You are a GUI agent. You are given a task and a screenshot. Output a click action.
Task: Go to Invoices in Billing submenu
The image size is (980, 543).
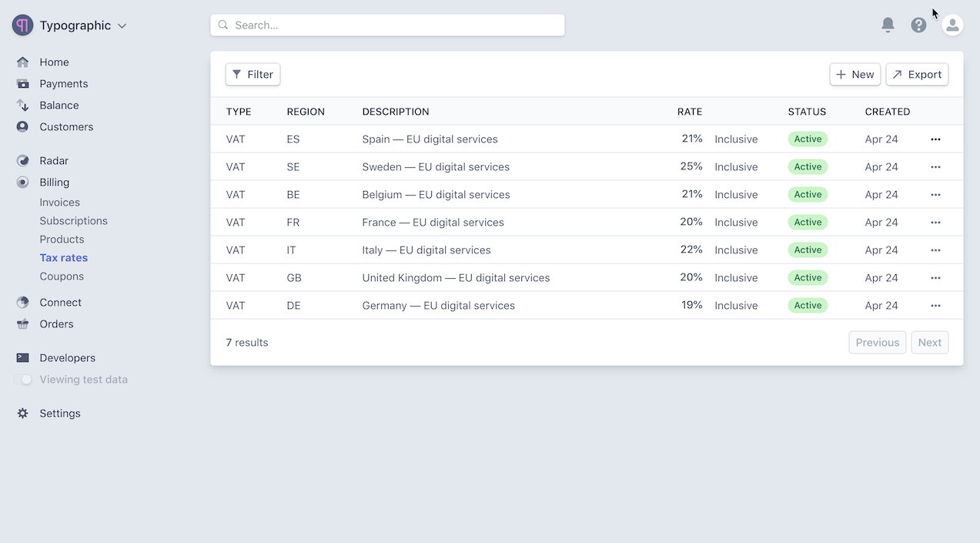tap(60, 203)
